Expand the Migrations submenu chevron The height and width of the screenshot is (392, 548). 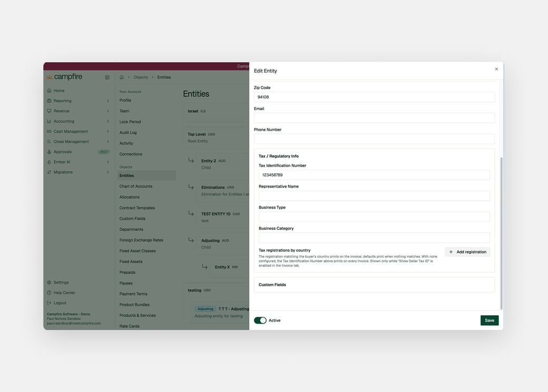coord(107,172)
